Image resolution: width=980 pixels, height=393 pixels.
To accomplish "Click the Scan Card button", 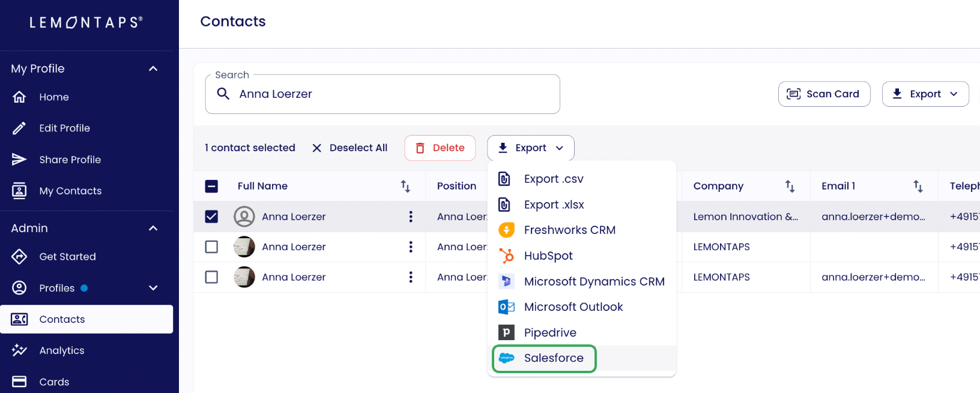I will click(x=824, y=94).
